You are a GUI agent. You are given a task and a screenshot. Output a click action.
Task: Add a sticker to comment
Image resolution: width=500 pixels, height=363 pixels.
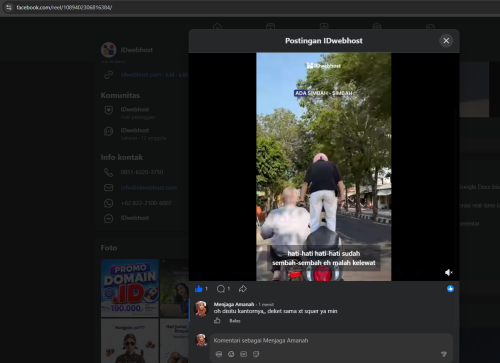256,354
